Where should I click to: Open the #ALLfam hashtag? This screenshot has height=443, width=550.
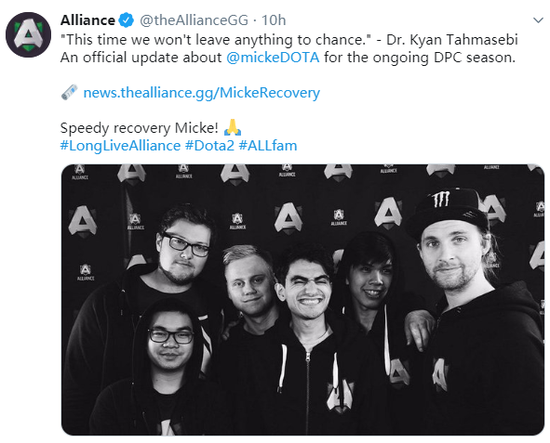pyautogui.click(x=268, y=145)
